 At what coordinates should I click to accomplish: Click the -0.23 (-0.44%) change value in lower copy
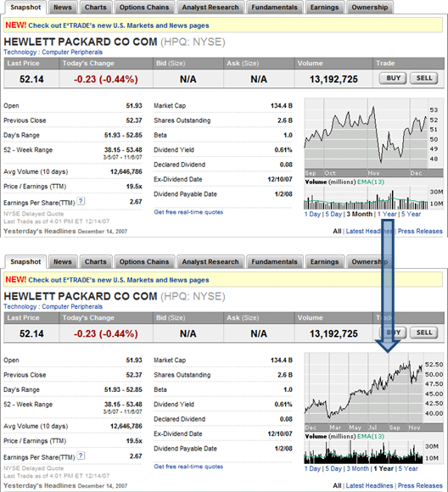click(x=106, y=333)
